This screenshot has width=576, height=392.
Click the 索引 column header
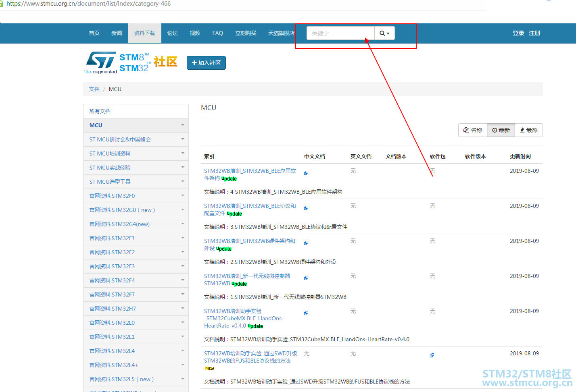pos(209,156)
